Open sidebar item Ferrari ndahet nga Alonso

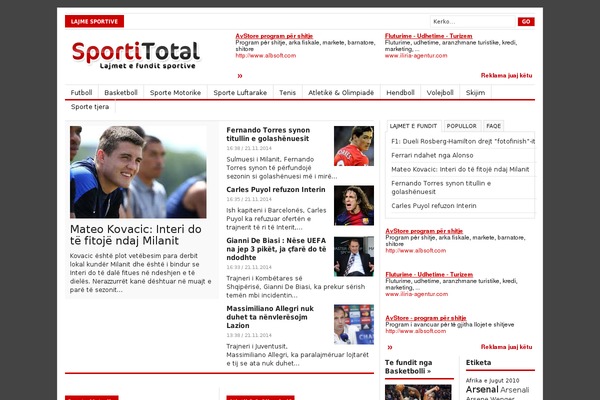point(432,155)
